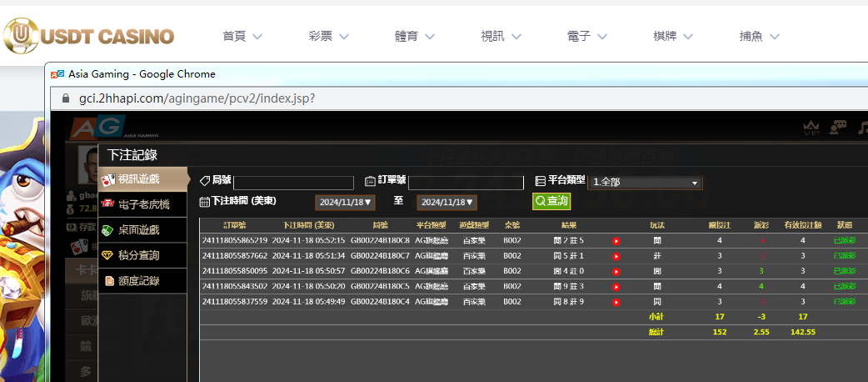The height and width of the screenshot is (382, 868).
Task: Click the 局號 input field
Action: (293, 183)
